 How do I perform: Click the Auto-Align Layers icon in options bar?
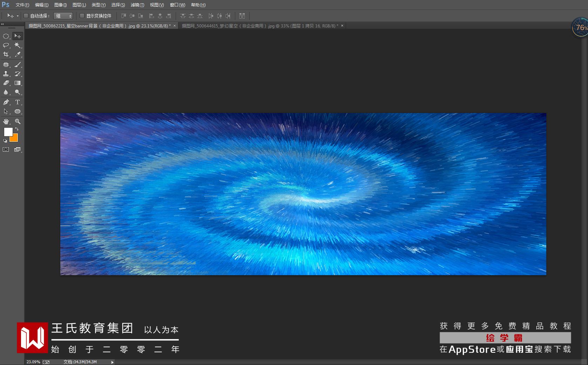[242, 16]
